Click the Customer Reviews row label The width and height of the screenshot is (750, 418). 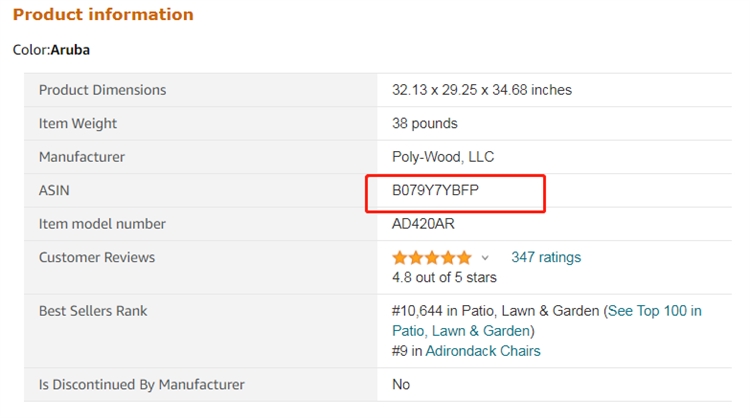[97, 257]
